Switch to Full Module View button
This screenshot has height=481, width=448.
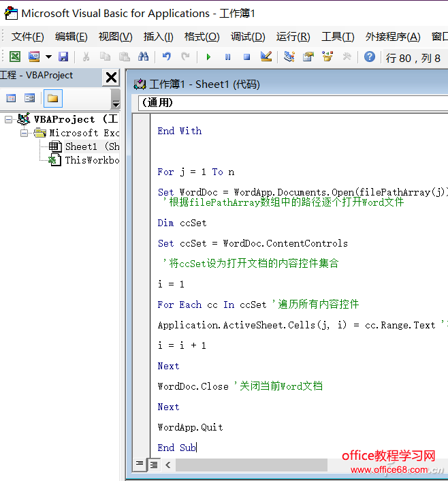[154, 465]
